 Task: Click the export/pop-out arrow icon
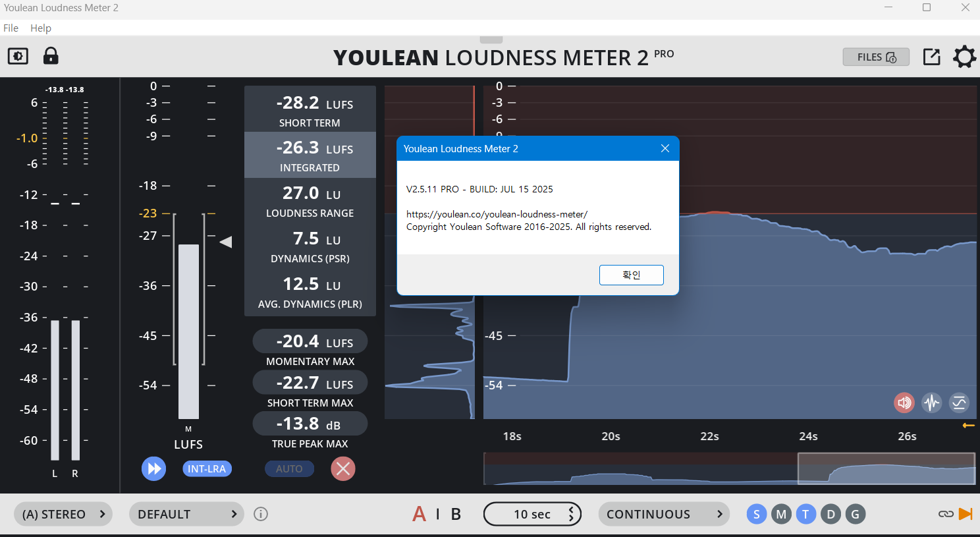(931, 57)
